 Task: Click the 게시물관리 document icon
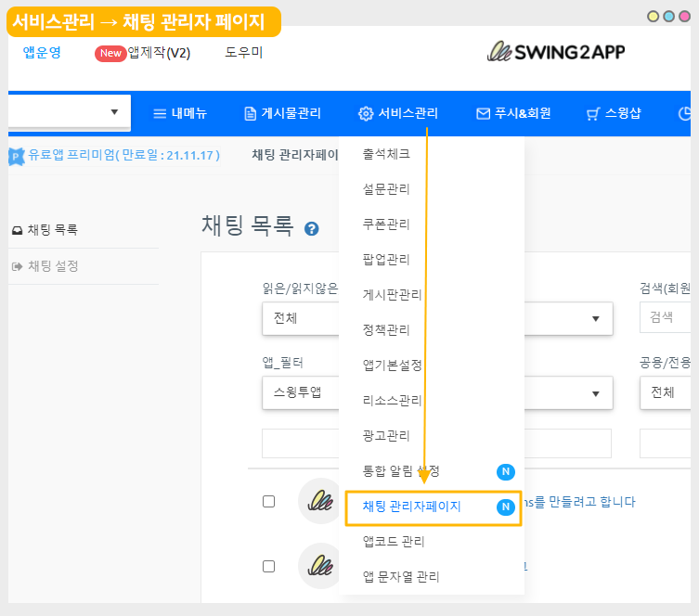(250, 114)
